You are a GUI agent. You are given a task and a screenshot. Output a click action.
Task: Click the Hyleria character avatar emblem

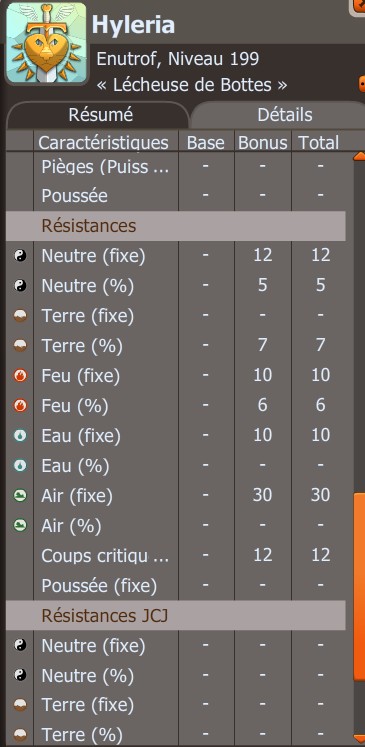(47, 43)
